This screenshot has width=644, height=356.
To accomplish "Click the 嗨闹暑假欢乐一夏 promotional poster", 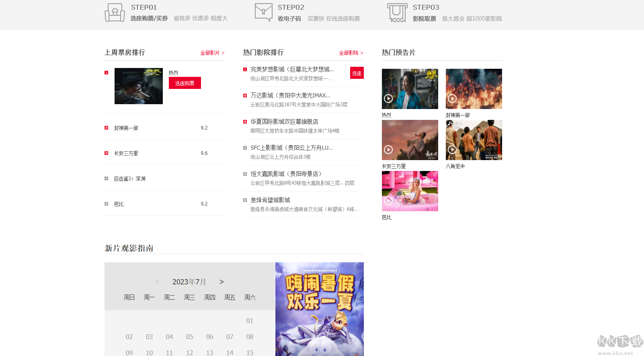I will pos(320,309).
